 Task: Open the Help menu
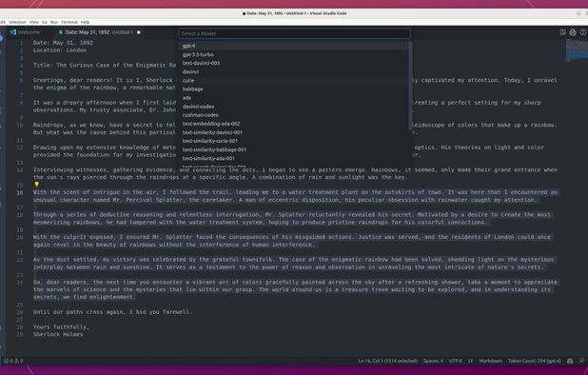click(85, 22)
